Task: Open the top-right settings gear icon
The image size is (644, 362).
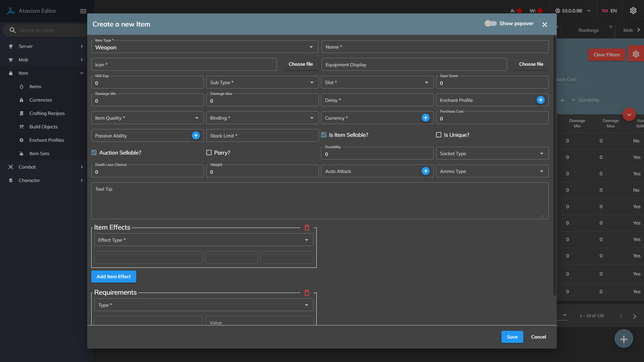Action: pos(633,11)
